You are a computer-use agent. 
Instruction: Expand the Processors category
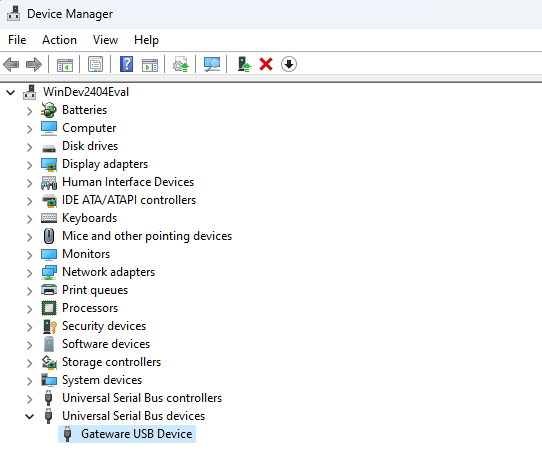point(29,308)
